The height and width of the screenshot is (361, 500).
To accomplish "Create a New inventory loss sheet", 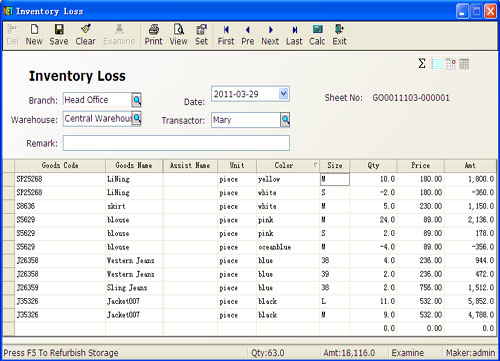I will tap(34, 35).
